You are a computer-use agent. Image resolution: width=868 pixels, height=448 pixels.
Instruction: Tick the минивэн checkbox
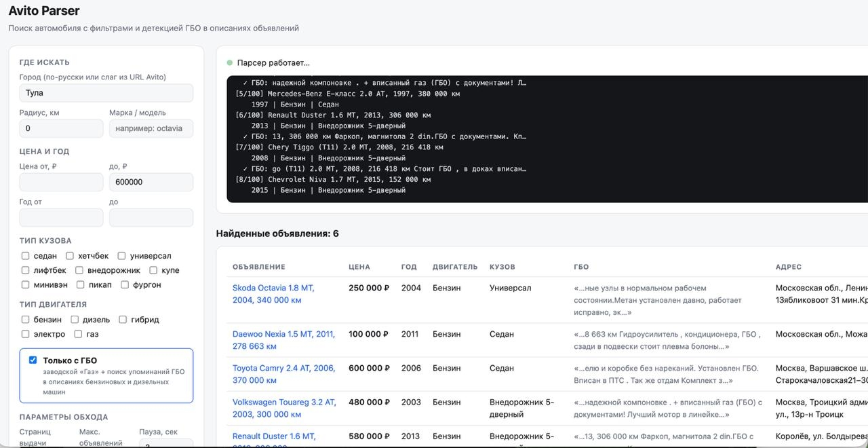(x=25, y=284)
